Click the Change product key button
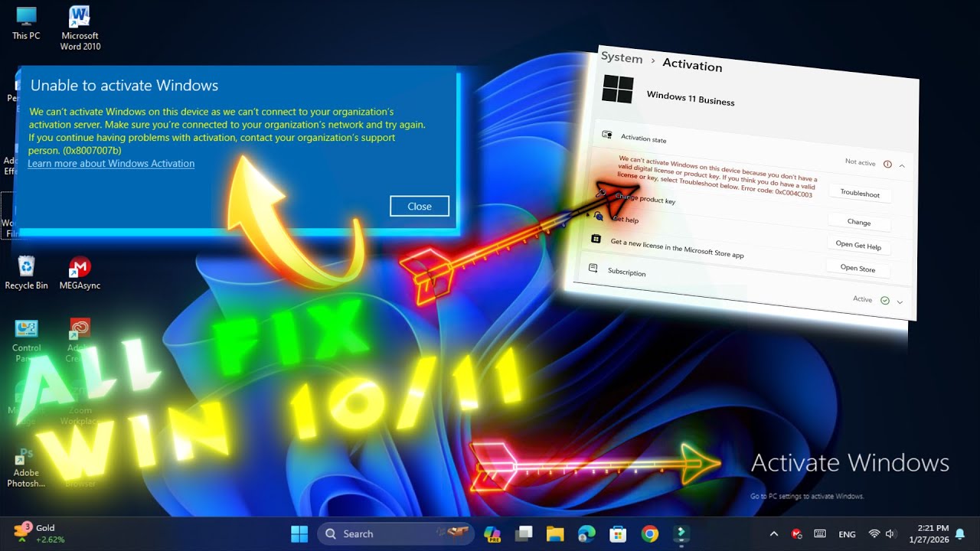 859,222
